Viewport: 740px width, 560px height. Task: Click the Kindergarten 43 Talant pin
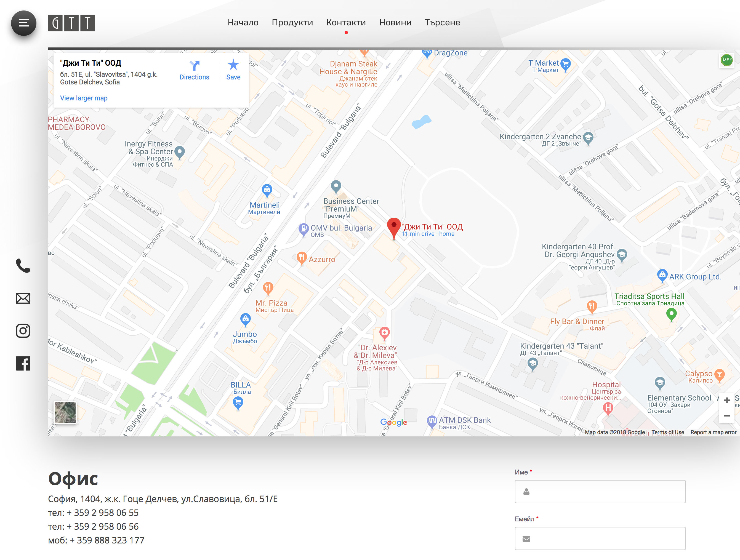click(x=532, y=364)
